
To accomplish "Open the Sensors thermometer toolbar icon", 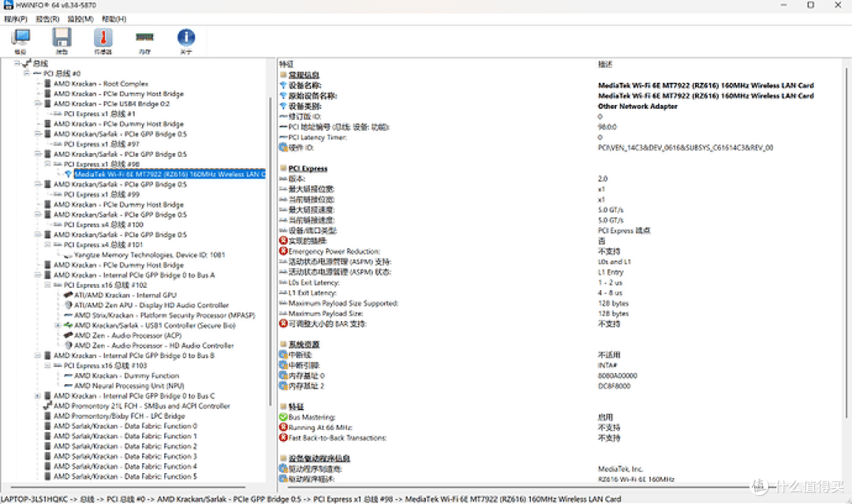I will pyautogui.click(x=103, y=38).
